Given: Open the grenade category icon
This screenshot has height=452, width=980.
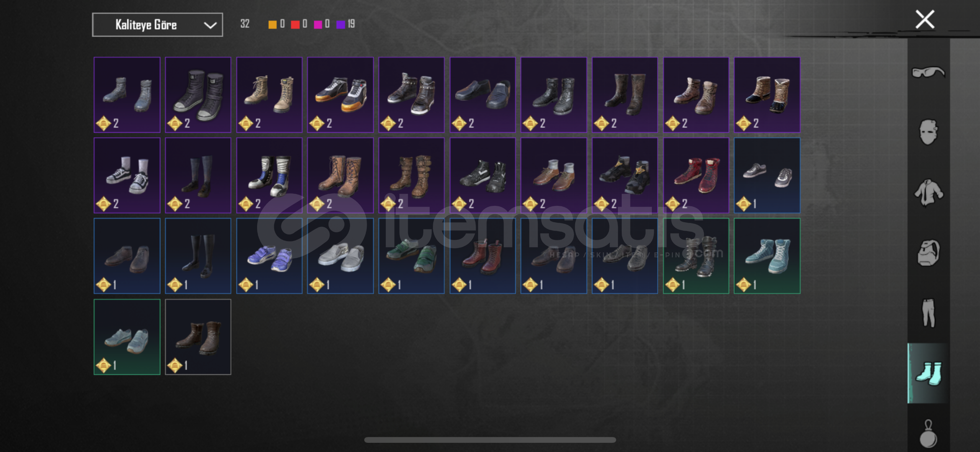Looking at the screenshot, I should [x=928, y=434].
